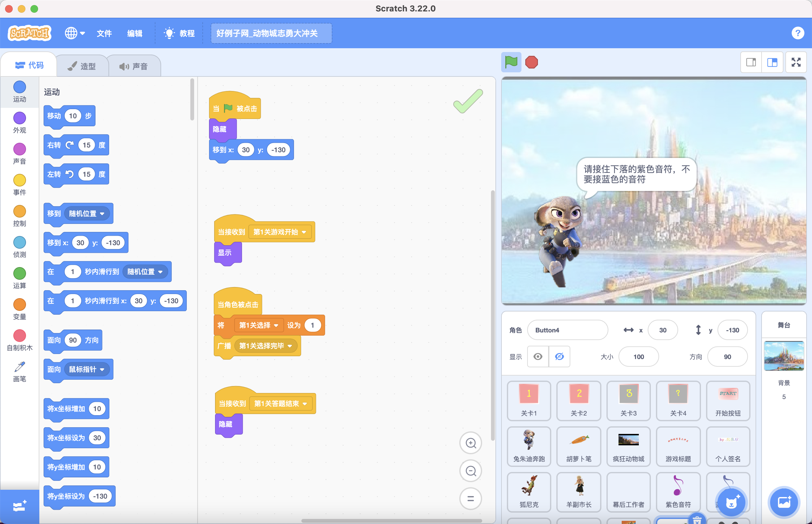Viewport: 812px width, 524px height.
Task: Open 第1关选择完毕 broadcast dropdown
Action: (x=266, y=346)
